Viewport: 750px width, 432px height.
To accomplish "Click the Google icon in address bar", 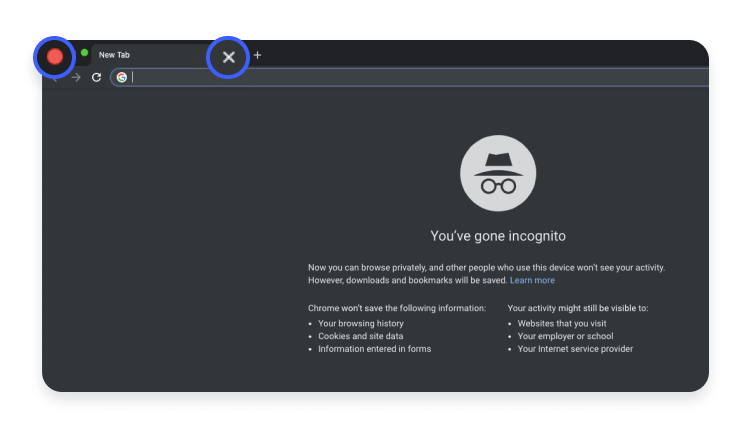I will (x=122, y=77).
